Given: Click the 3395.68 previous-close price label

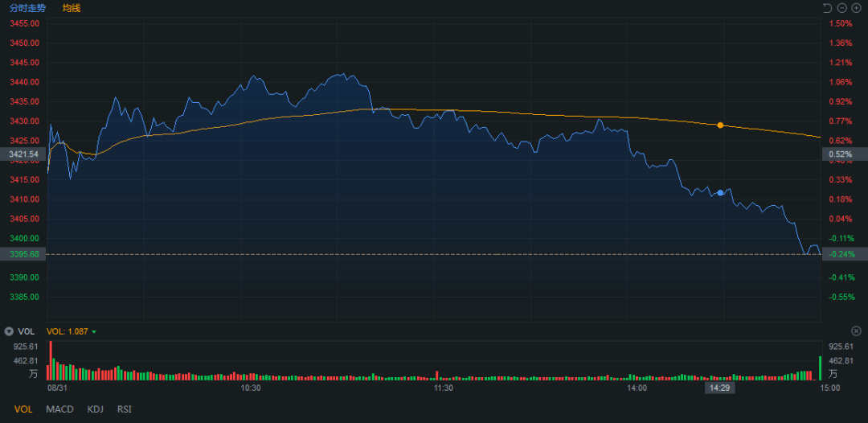Looking at the screenshot, I should pyautogui.click(x=23, y=254).
